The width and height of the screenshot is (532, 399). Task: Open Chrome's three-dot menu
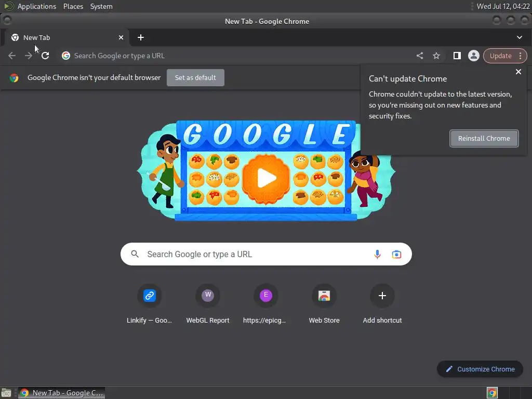pyautogui.click(x=520, y=56)
